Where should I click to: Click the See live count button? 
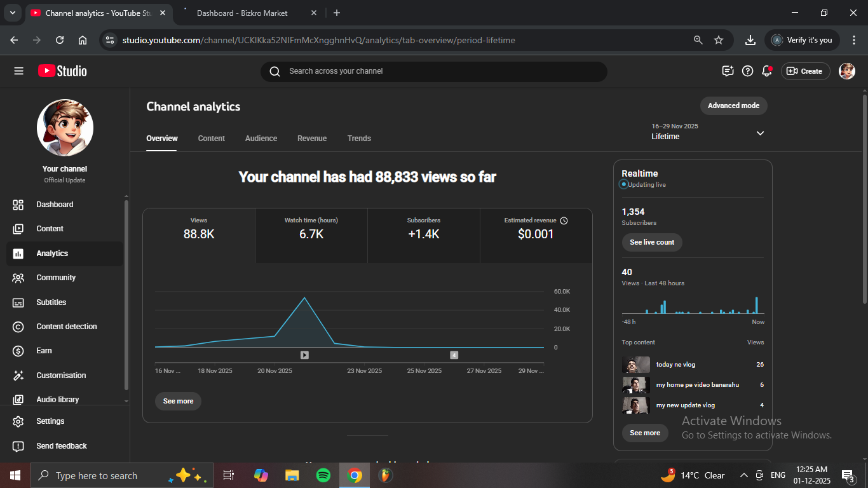pos(651,242)
